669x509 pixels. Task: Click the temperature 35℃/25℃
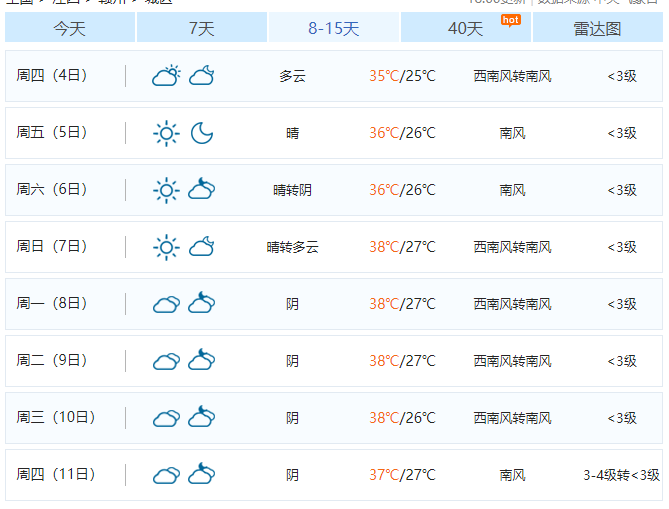tap(402, 76)
